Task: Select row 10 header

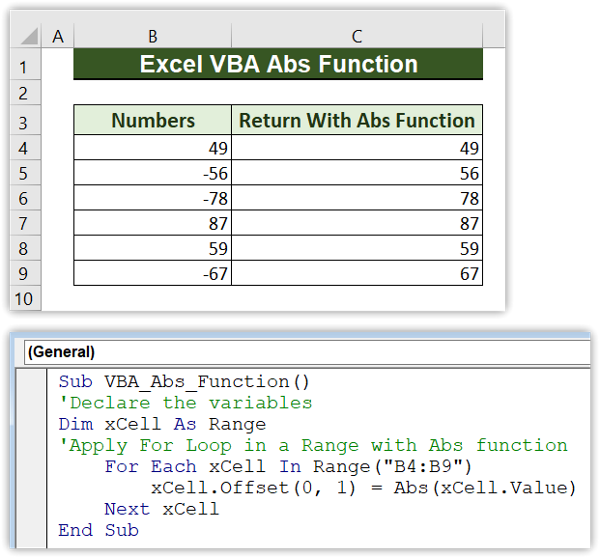Action: 25,298
